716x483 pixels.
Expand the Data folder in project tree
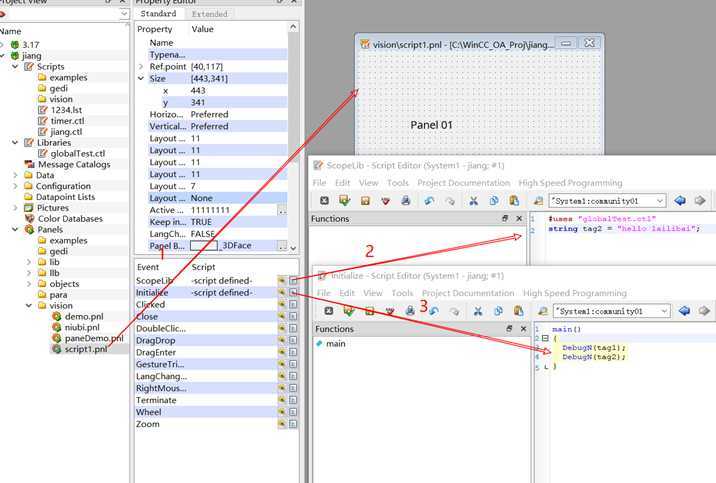[15, 175]
